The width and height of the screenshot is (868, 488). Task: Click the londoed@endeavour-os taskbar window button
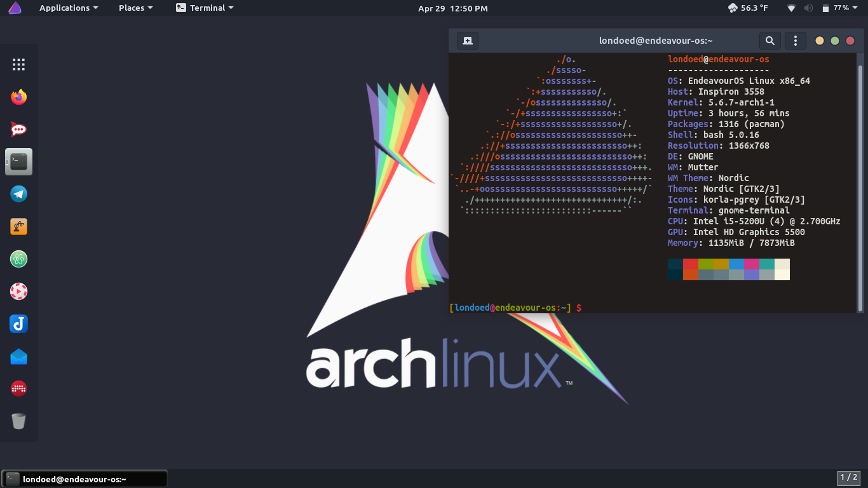(x=85, y=479)
